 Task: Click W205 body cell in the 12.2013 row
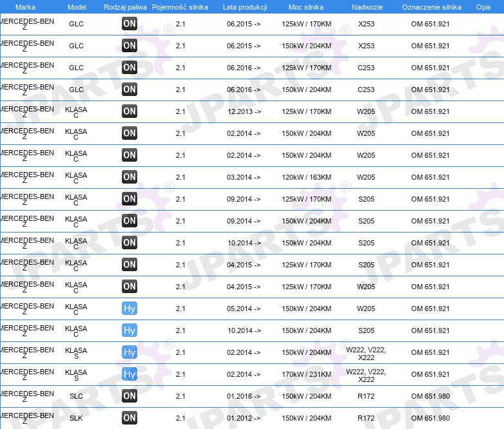(x=366, y=111)
